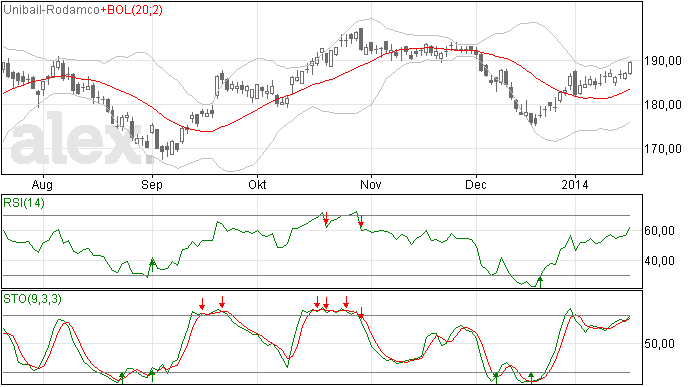Click the 40,00 RSI axis value
Image resolution: width=690 pixels, height=387 pixels.
click(659, 261)
